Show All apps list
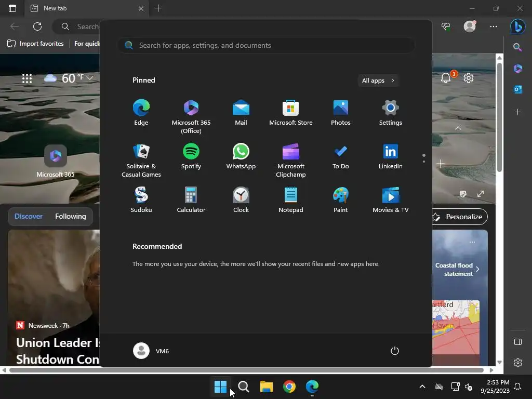This screenshot has width=532, height=399. click(378, 81)
